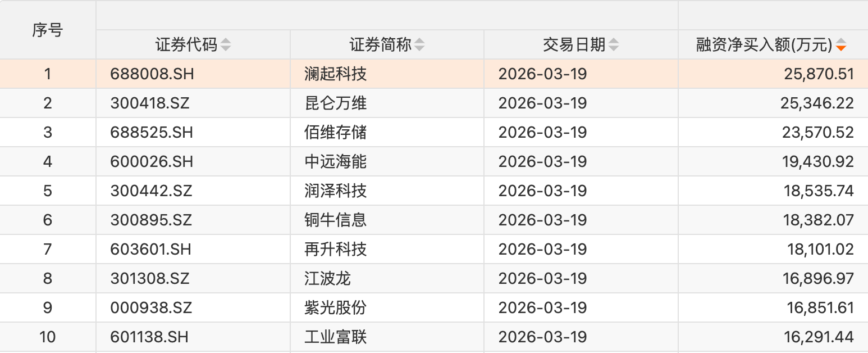Click stock code 000938.SZ
The image size is (868, 353).
click(152, 307)
